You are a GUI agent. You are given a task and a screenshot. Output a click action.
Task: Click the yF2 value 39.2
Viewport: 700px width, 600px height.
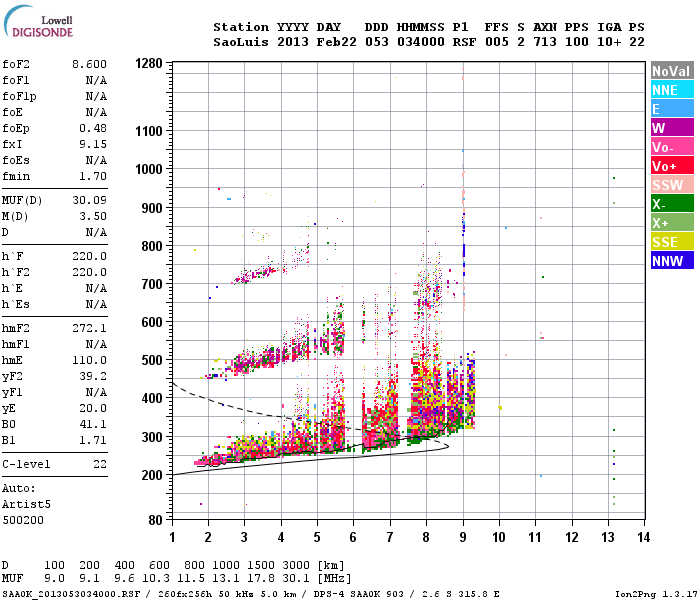point(93,376)
